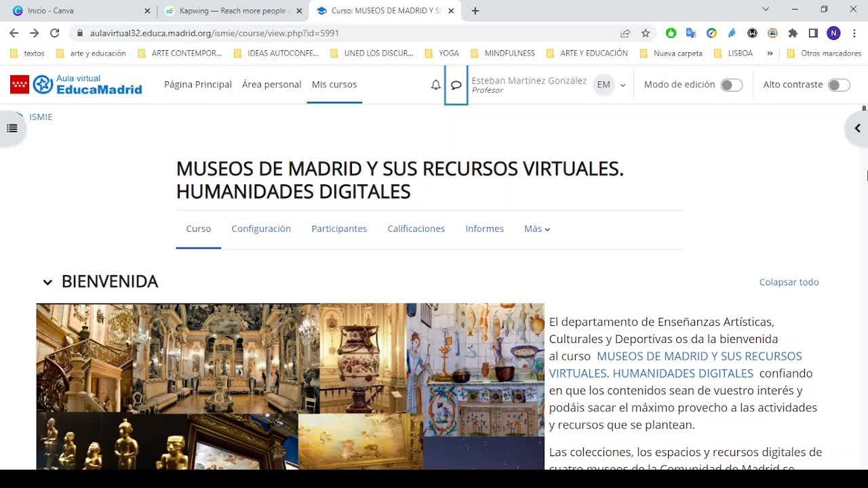Share this page from the address bar
Image resolution: width=868 pixels, height=488 pixels.
coord(625,33)
